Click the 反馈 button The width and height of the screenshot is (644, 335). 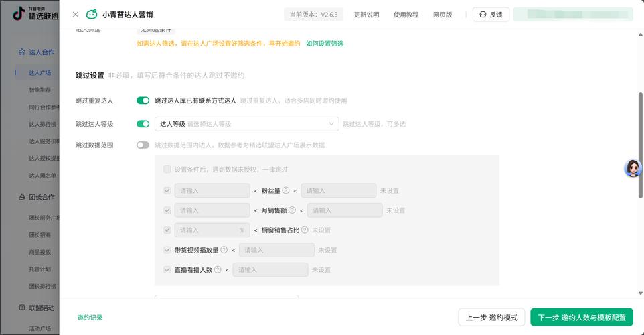[x=491, y=14]
